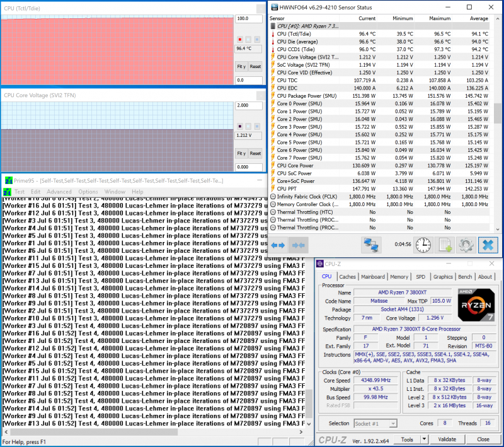Click the Average column header in HWiNFO
This screenshot has width=504, height=447.
[x=479, y=18]
